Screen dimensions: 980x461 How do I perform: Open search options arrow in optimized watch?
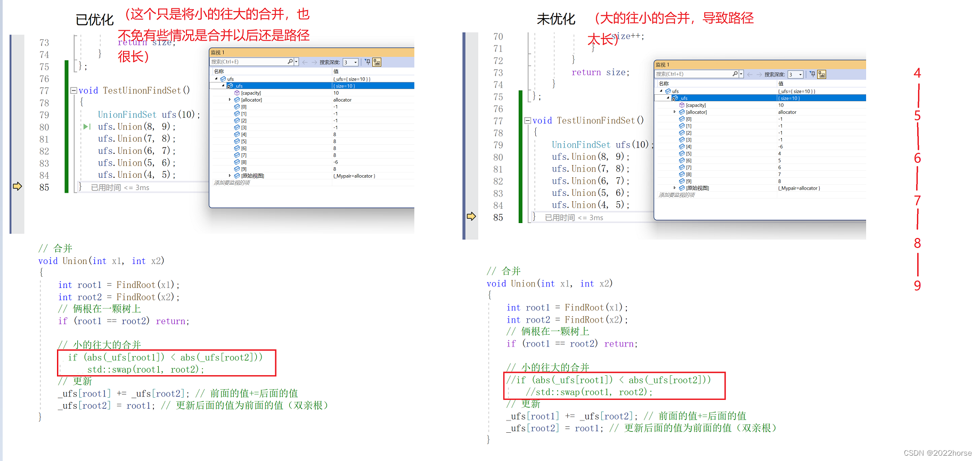tap(296, 62)
